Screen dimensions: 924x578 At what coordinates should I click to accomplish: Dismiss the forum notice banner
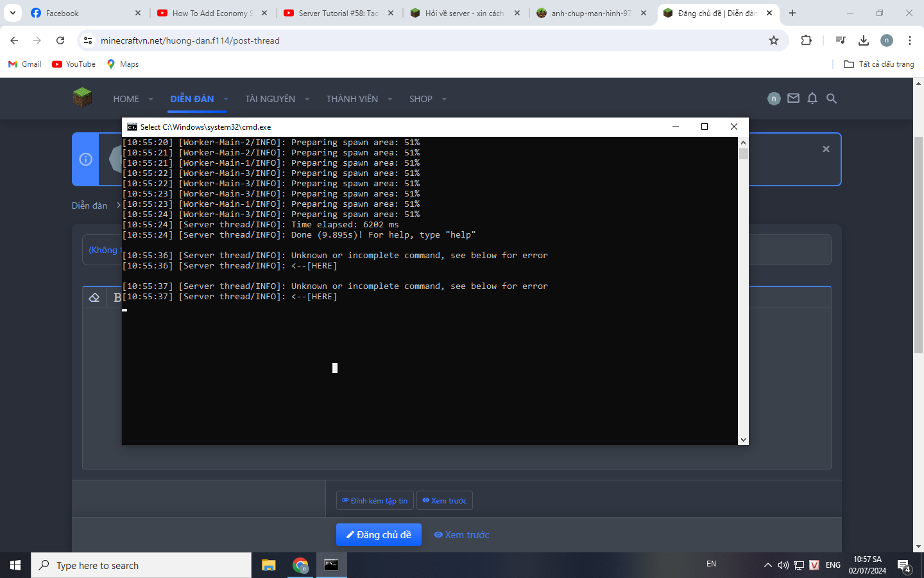826,149
